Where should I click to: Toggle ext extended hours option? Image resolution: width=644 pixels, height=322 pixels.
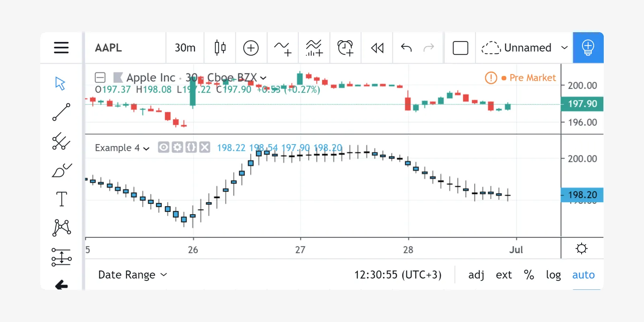tap(504, 275)
